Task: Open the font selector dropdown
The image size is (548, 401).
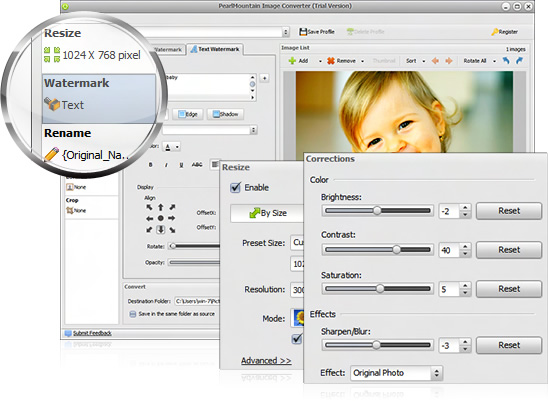Action: [254, 130]
